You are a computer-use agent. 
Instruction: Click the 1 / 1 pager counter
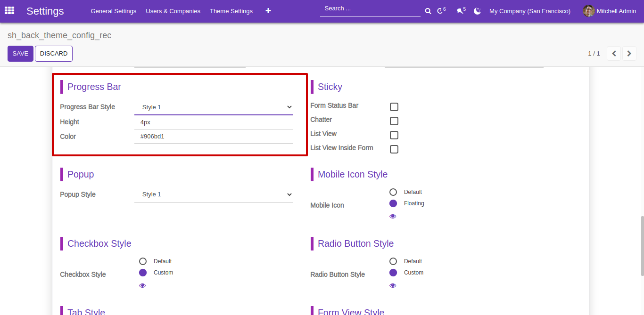[x=594, y=54]
